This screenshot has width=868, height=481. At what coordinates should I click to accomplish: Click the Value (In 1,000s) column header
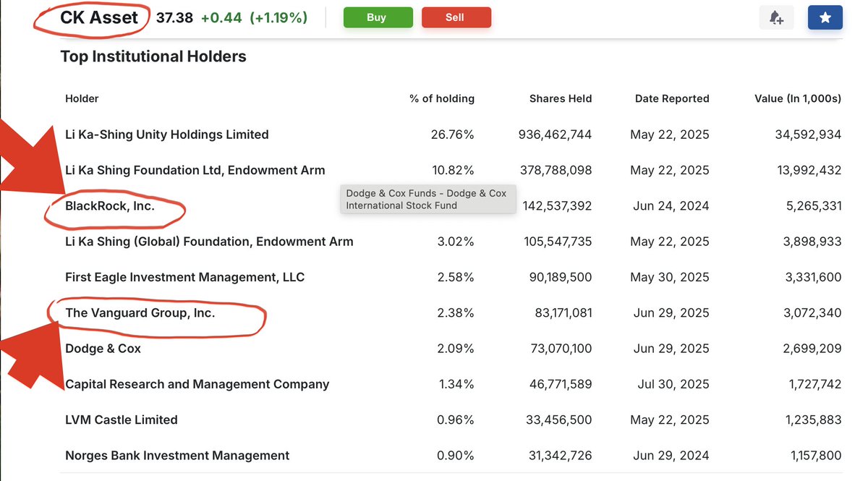(x=798, y=98)
